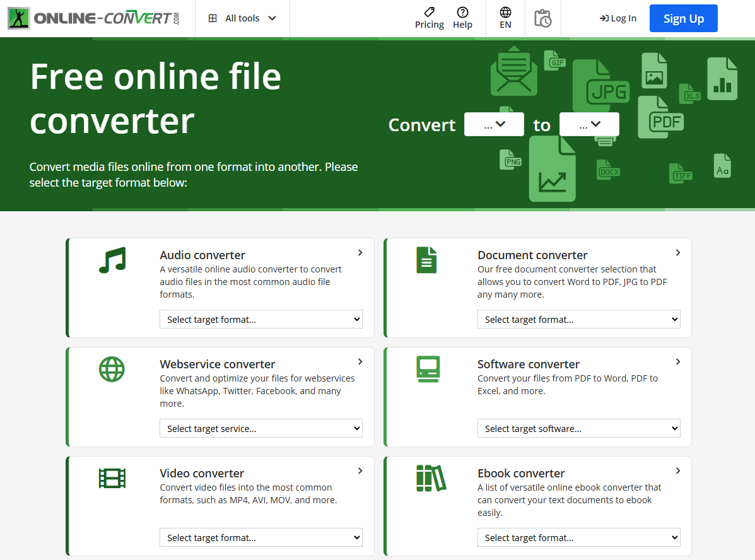Open the Convert target format dropdown

click(589, 124)
